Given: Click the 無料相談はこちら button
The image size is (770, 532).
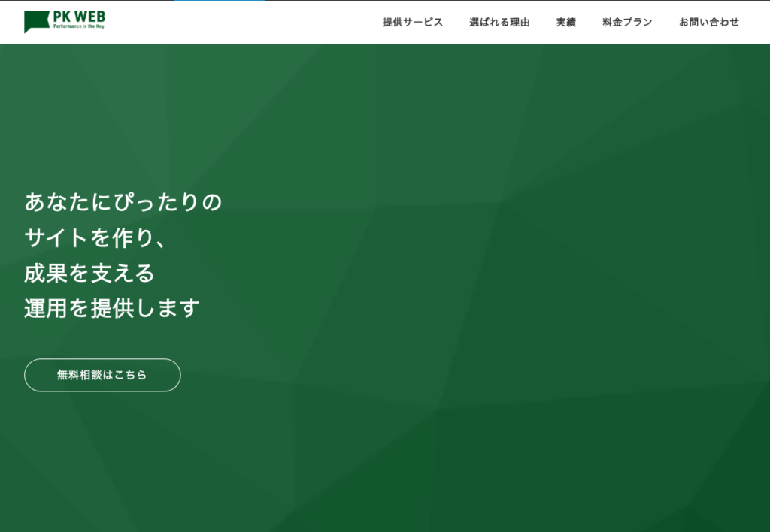Looking at the screenshot, I should click(x=102, y=375).
